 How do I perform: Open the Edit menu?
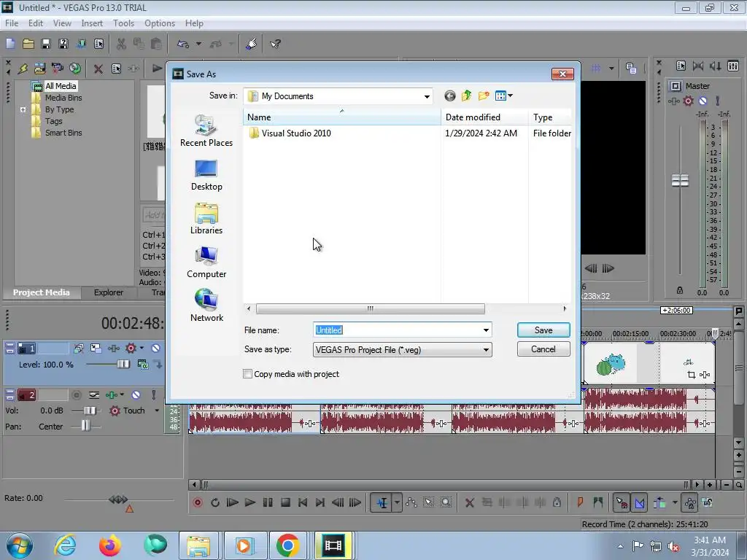coord(35,23)
